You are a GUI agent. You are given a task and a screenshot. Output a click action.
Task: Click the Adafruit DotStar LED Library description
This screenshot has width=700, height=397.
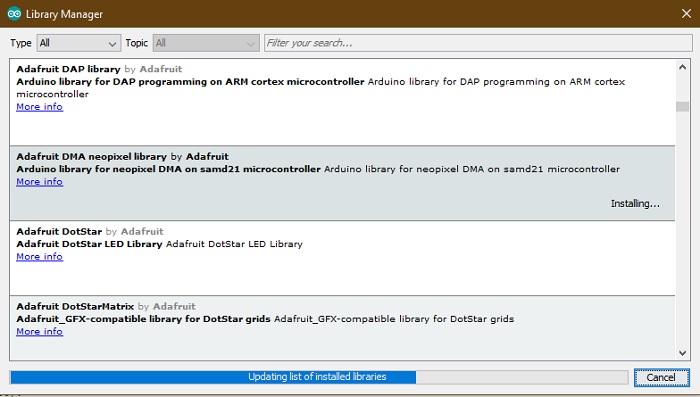pos(159,244)
